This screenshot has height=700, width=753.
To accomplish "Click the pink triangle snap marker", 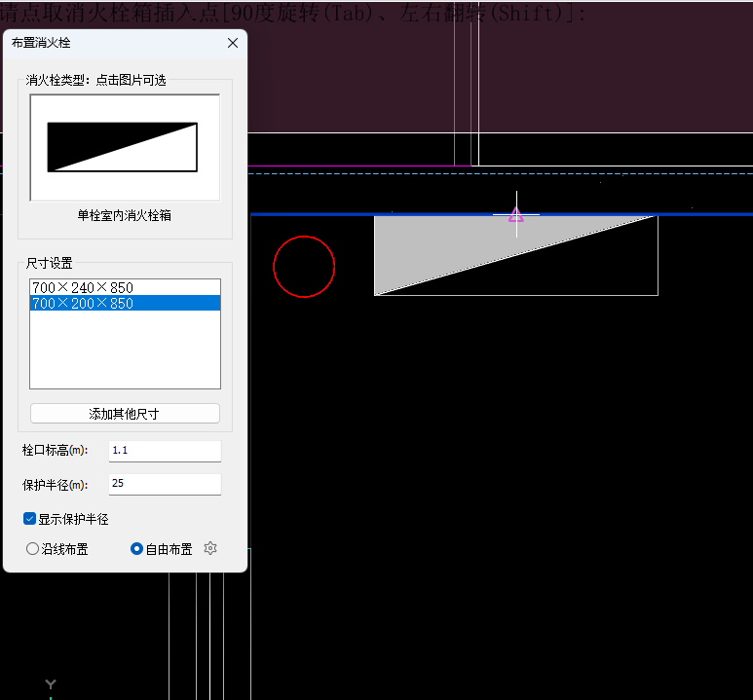I will click(x=516, y=215).
